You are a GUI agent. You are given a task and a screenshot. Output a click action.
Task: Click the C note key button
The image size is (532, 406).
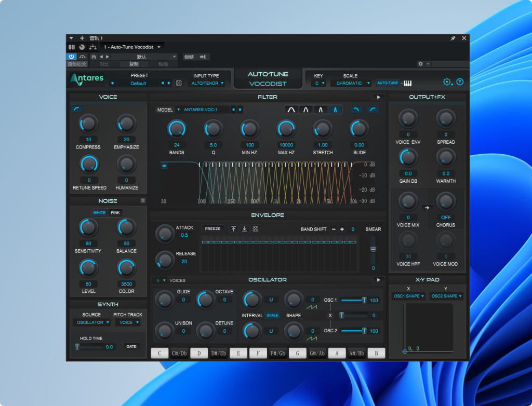(x=159, y=353)
